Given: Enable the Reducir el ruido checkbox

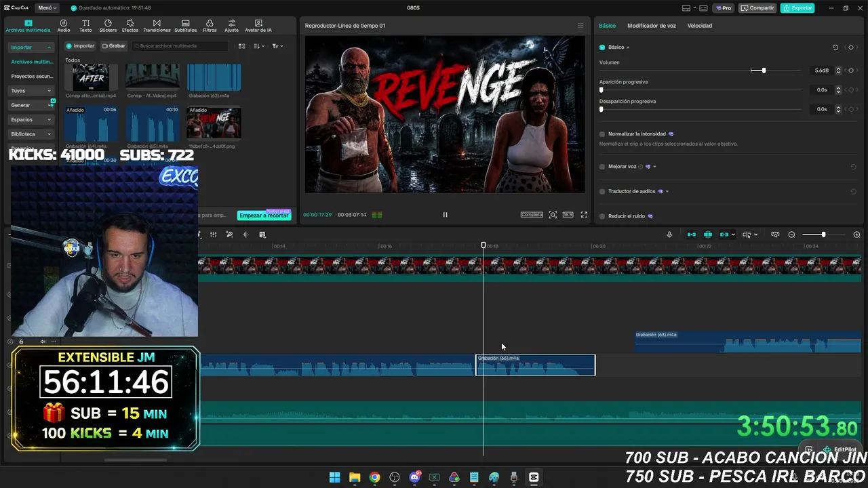Looking at the screenshot, I should 602,216.
